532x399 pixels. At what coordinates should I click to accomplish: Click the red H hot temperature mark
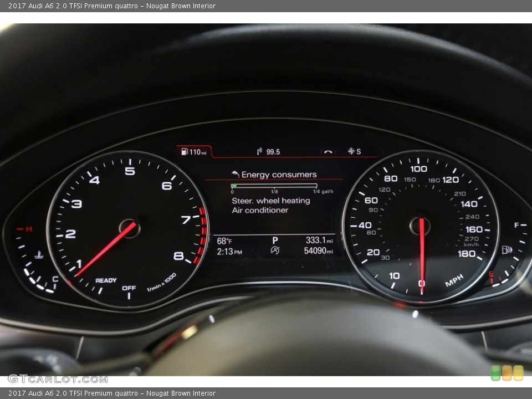29,229
